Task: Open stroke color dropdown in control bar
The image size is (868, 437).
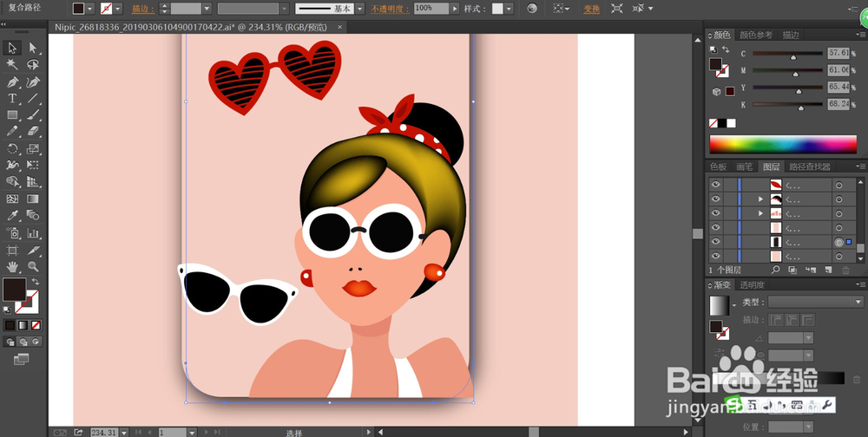Action: (118, 9)
